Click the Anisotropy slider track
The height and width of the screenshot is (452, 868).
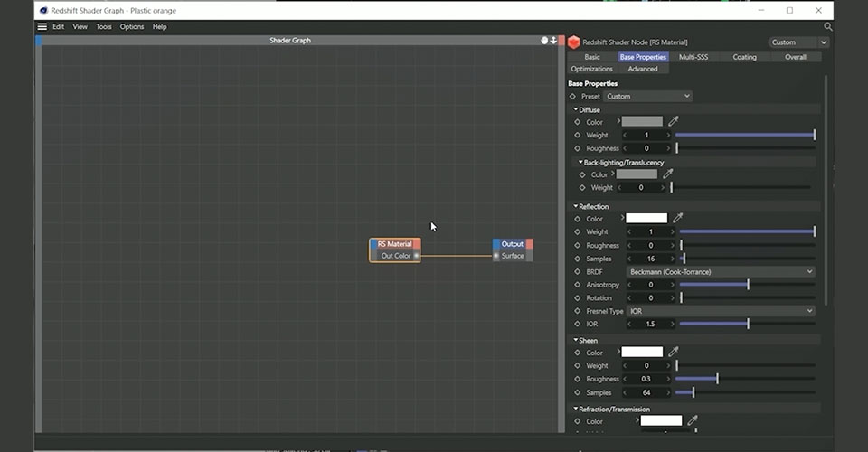tap(748, 285)
